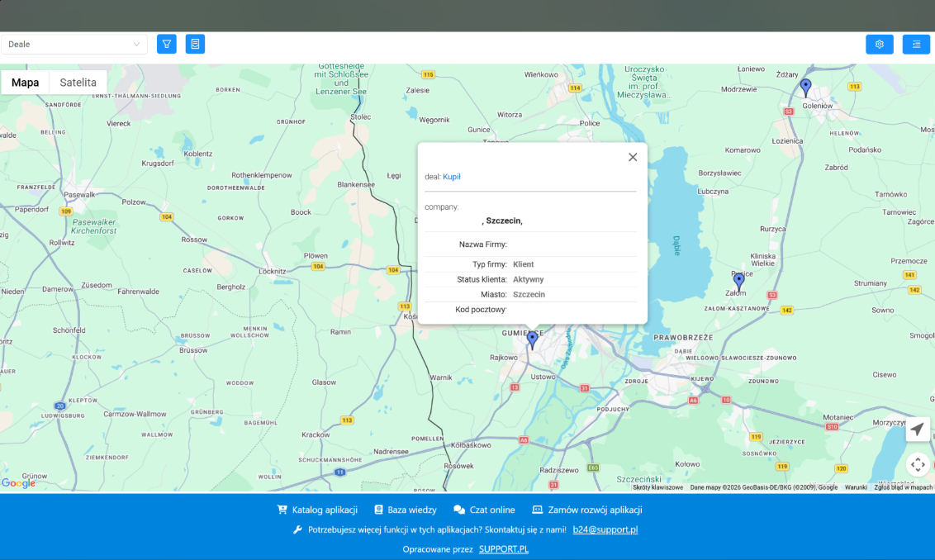Close the deal info popup
The image size is (935, 560).
[633, 157]
